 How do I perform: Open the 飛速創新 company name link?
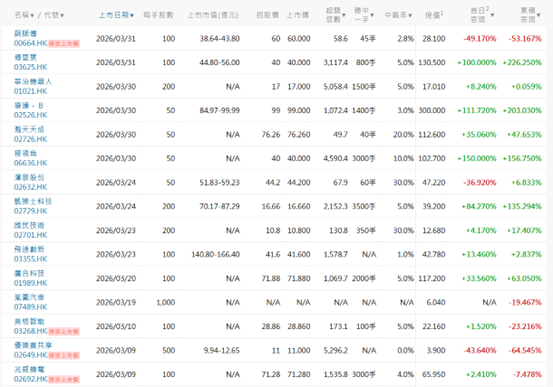[29, 249]
